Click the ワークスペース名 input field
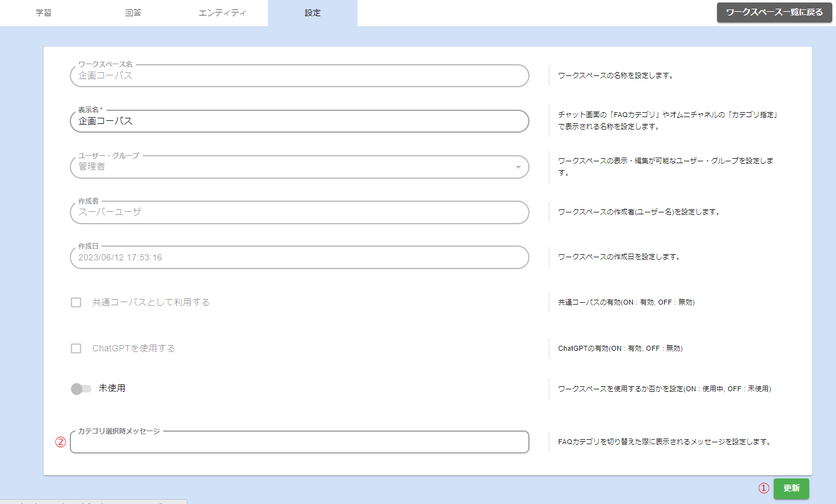The image size is (836, 504). pyautogui.click(x=299, y=76)
